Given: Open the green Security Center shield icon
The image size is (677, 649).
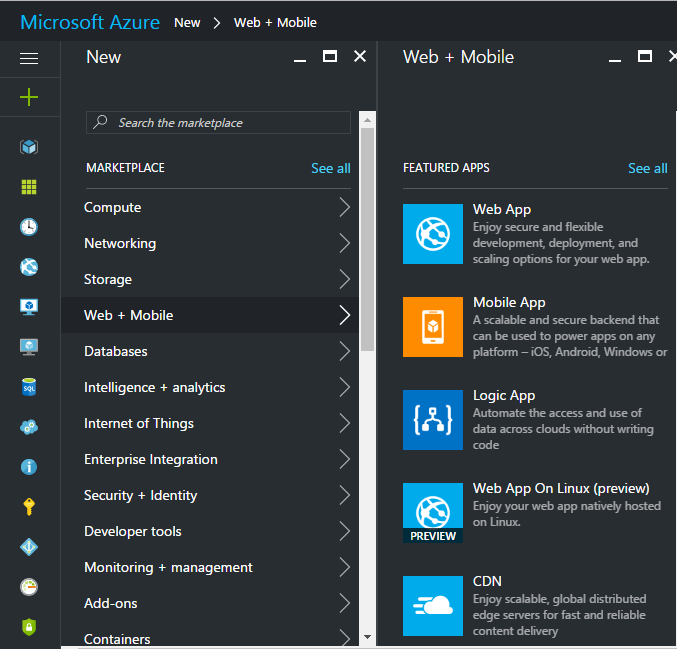Looking at the screenshot, I should click(29, 627).
